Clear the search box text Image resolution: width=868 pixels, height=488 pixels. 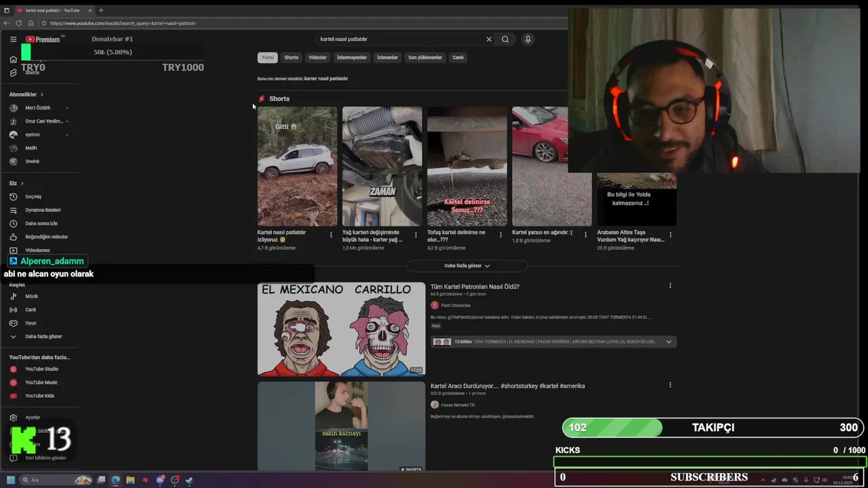[489, 39]
